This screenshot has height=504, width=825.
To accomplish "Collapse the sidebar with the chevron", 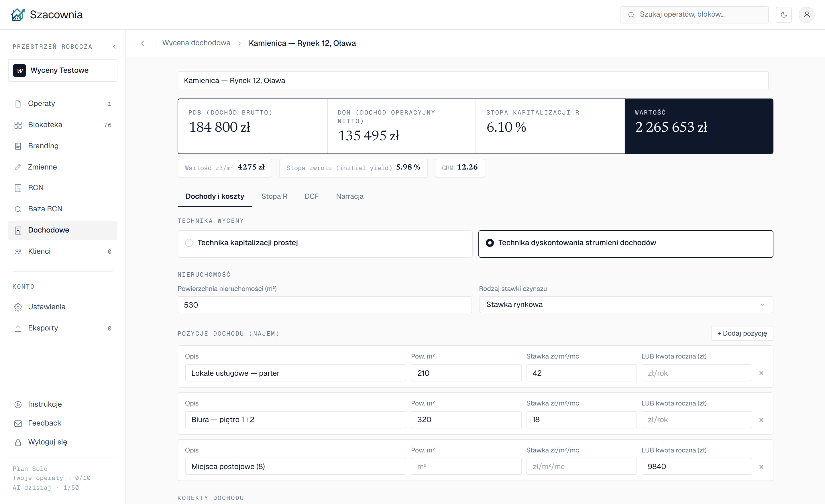I will pos(115,46).
